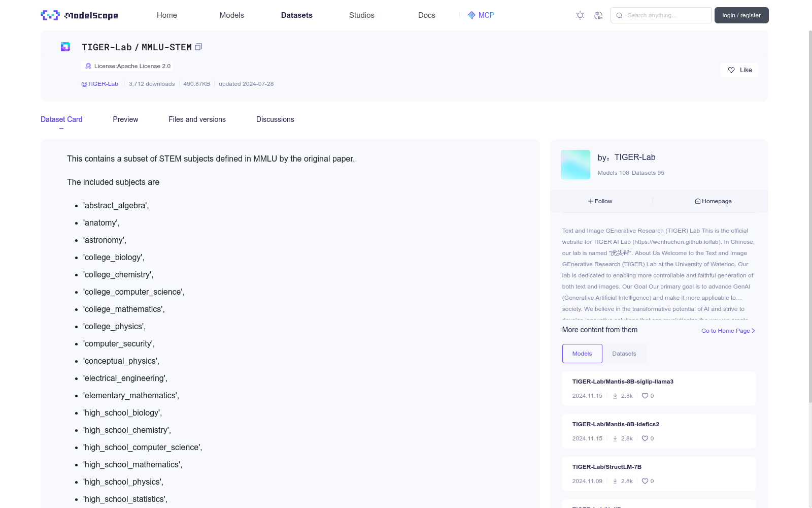Click the Like button

point(739,70)
